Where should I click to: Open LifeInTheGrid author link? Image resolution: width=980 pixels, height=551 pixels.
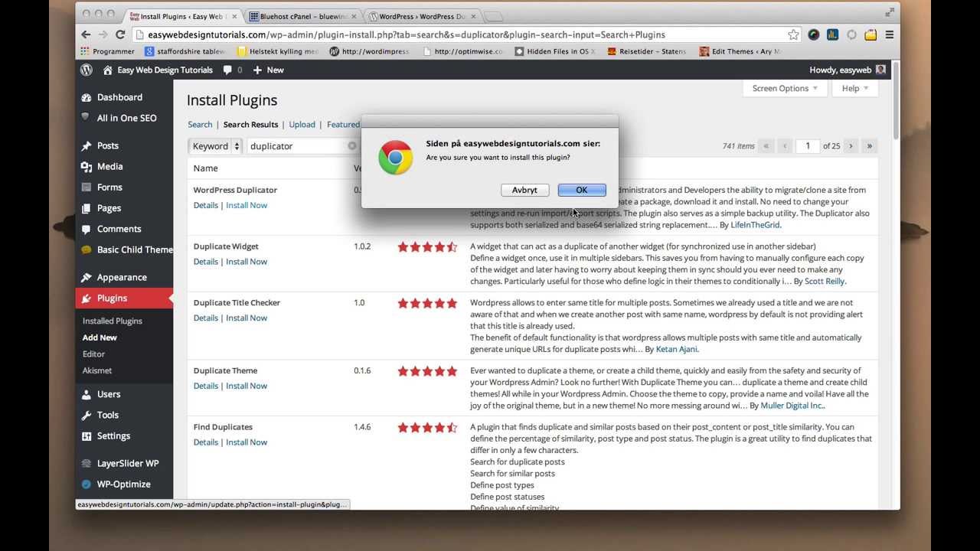(x=756, y=225)
